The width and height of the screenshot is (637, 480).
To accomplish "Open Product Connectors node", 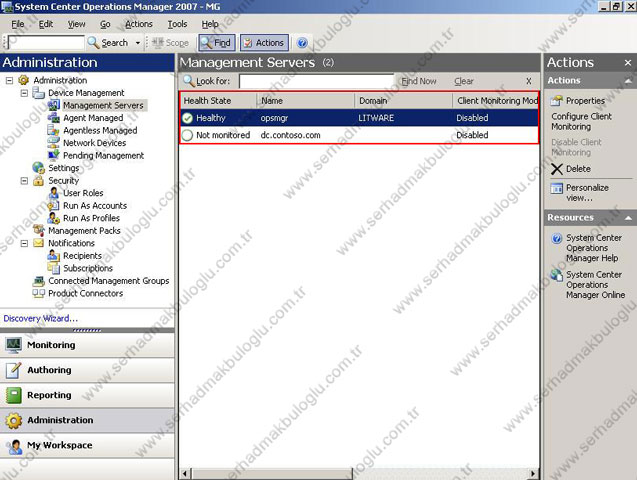I will point(84,293).
